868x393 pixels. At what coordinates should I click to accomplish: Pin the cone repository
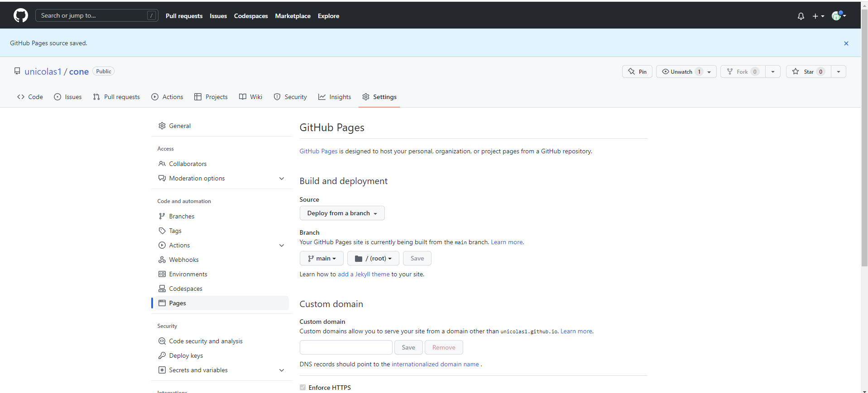(x=637, y=71)
